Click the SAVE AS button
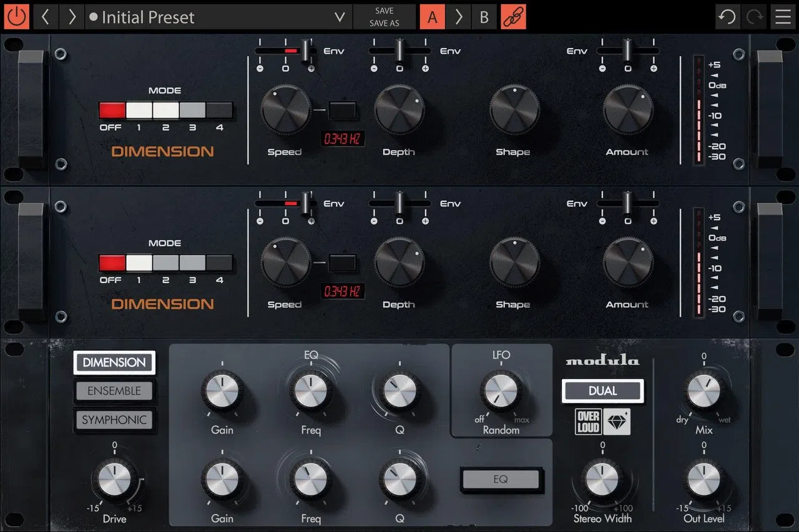Viewport: 799px width, 532px height. coord(385,23)
